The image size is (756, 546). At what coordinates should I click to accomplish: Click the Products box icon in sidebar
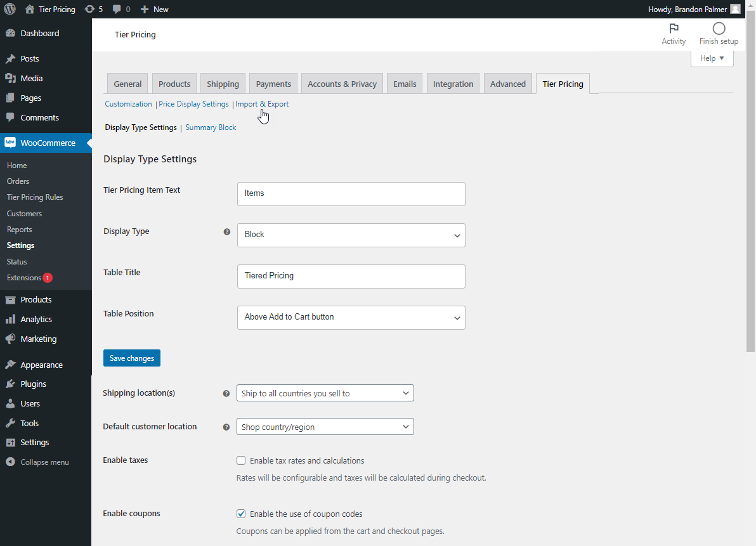click(10, 300)
